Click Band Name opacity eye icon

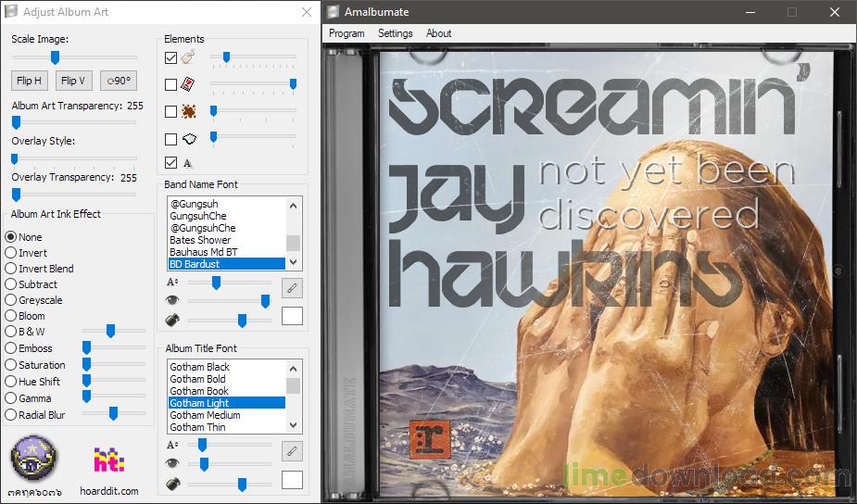pos(172,299)
